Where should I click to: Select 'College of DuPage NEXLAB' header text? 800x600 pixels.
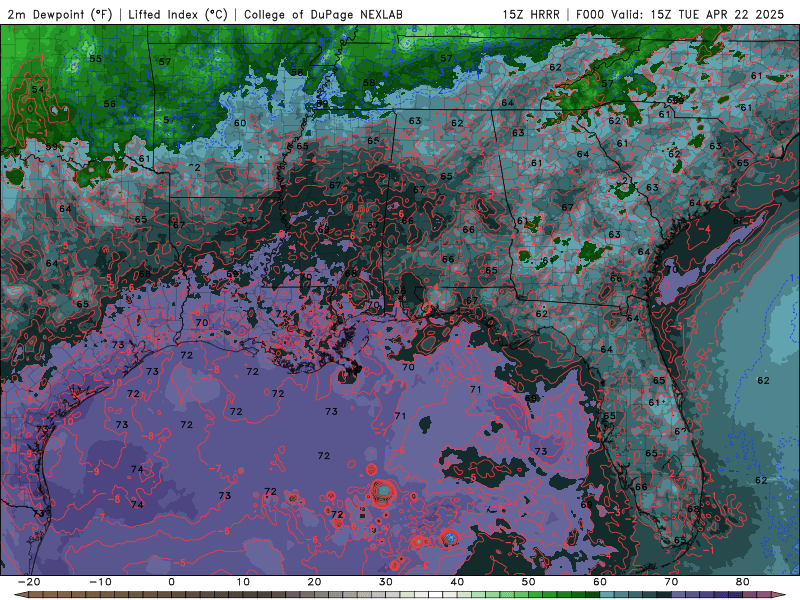click(323, 14)
